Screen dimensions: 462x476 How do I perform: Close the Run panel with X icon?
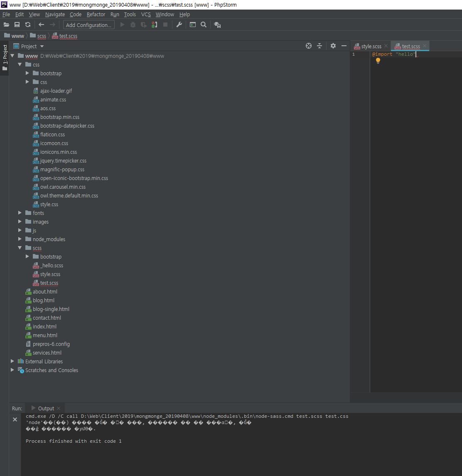[x=15, y=419]
